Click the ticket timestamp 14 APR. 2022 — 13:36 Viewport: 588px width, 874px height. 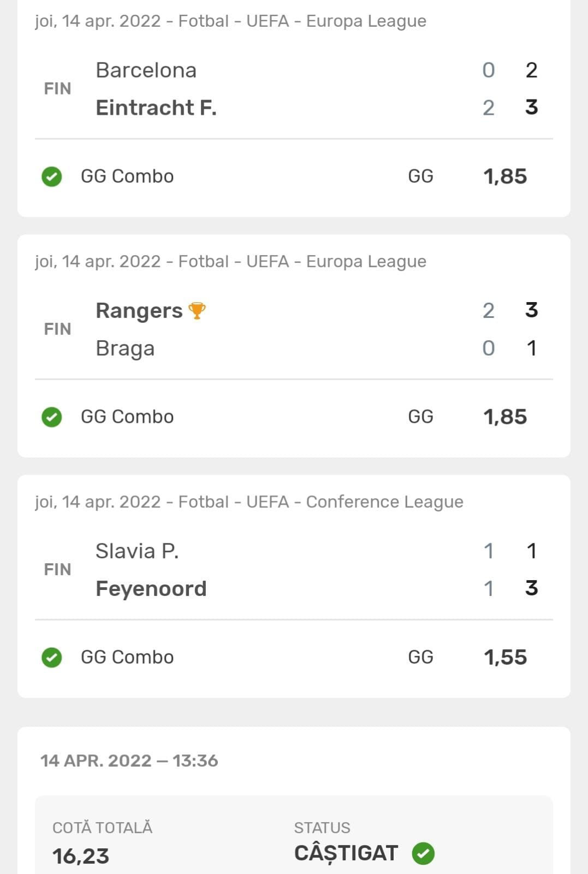coord(129,760)
